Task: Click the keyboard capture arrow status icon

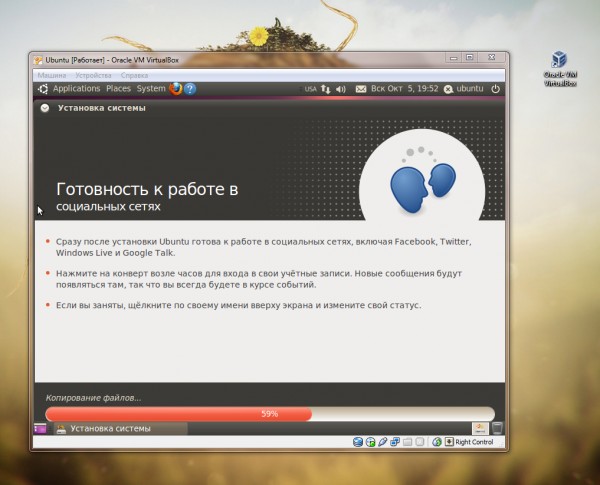Action: pyautogui.click(x=449, y=442)
